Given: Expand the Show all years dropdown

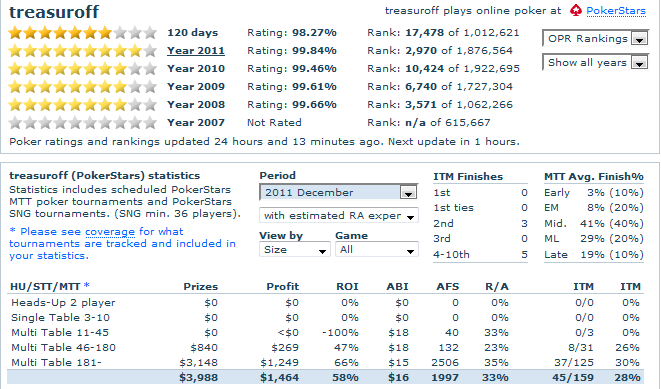Looking at the screenshot, I should (595, 62).
